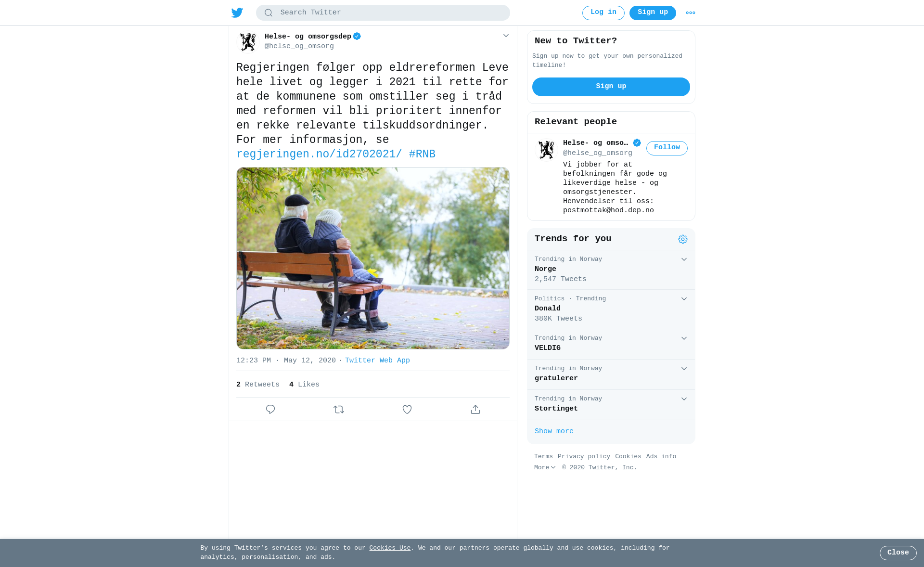
Task: Click the retweet arrows icon
Action: (339, 410)
